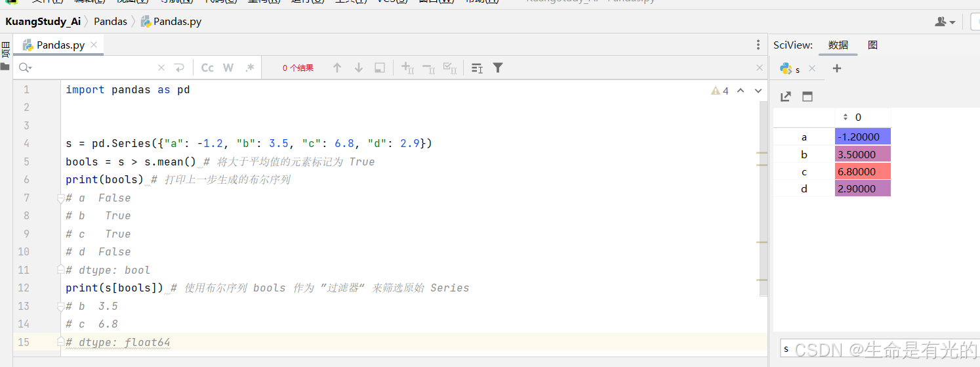The image size is (980, 367).
Task: Click line number 12 in gutter
Action: (24, 288)
